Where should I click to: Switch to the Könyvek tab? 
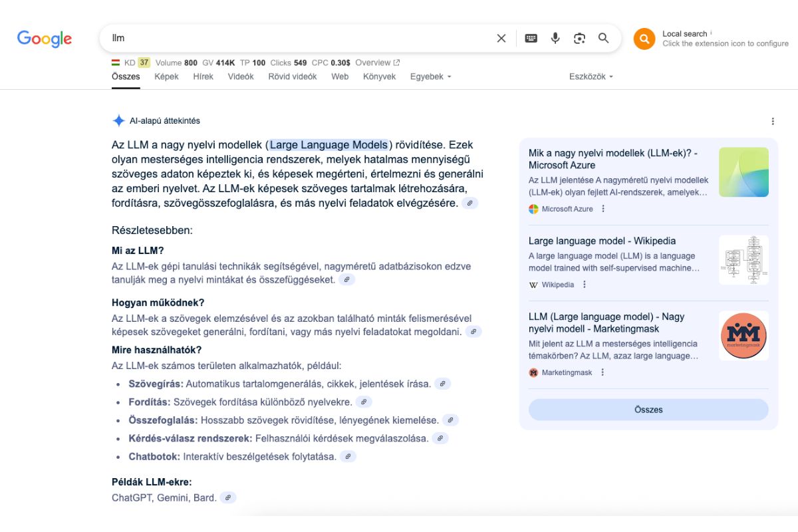pyautogui.click(x=379, y=76)
